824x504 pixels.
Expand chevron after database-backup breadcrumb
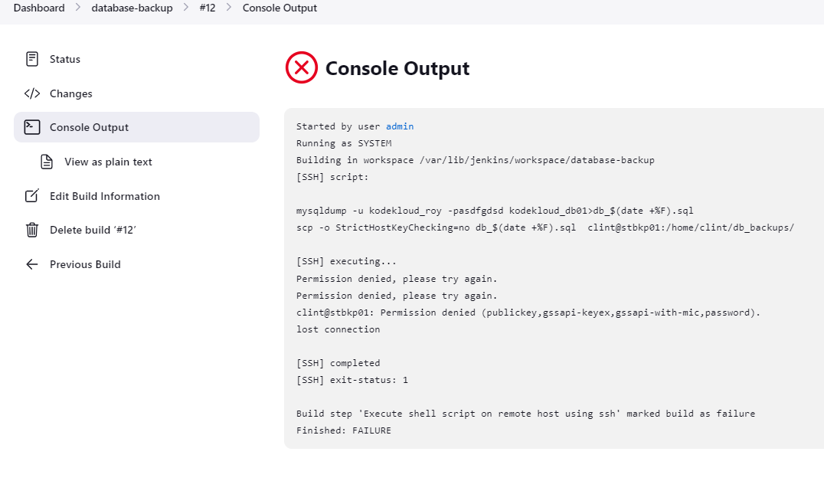[x=186, y=8]
